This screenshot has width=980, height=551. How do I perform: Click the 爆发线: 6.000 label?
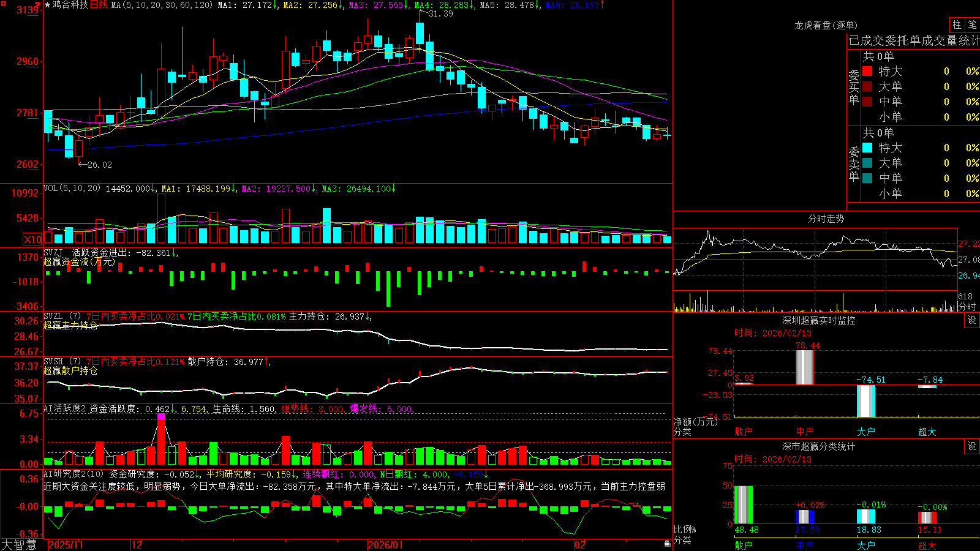[x=382, y=409]
